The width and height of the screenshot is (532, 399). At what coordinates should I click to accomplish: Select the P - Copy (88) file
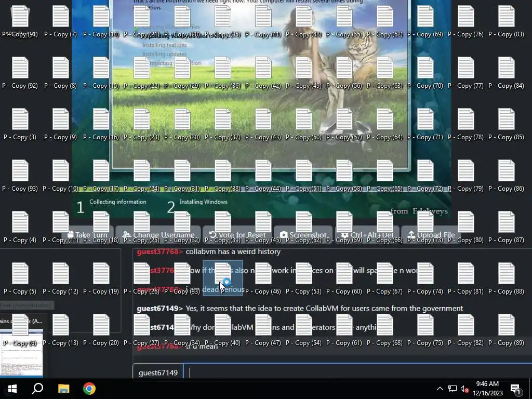(506, 279)
